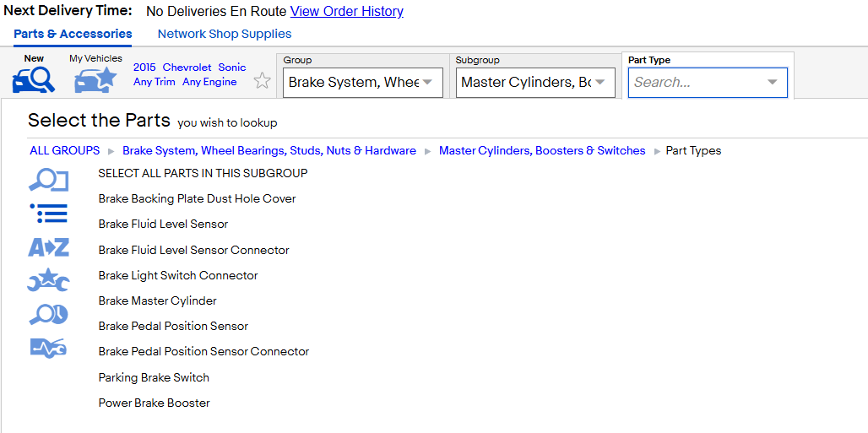Expand the Group dropdown showing Brake System
The height and width of the screenshot is (433, 868).
(362, 83)
